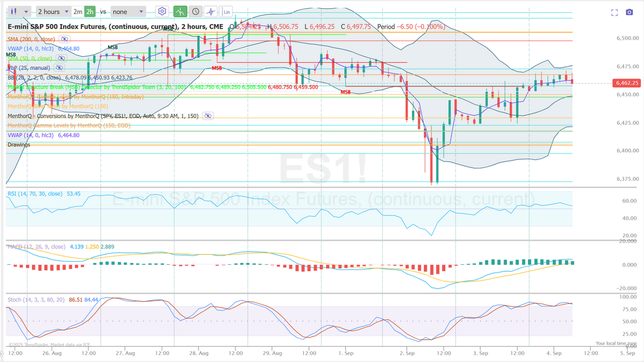Click the RSI indicator label
Image resolution: width=644 pixels, height=362 pixels.
(x=34, y=193)
